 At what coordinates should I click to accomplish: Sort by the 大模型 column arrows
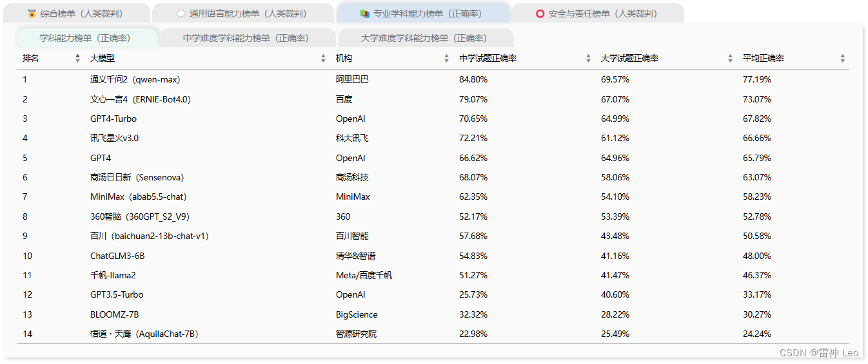[x=323, y=59]
